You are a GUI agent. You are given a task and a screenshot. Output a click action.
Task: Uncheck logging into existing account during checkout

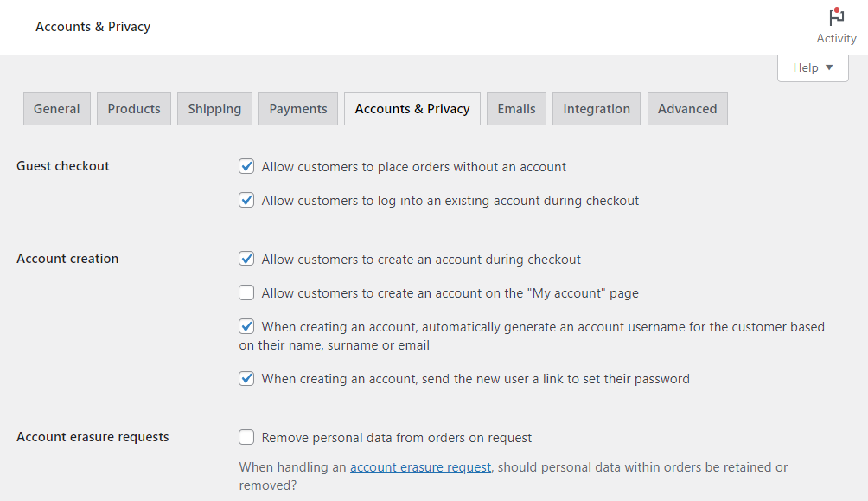coord(246,200)
